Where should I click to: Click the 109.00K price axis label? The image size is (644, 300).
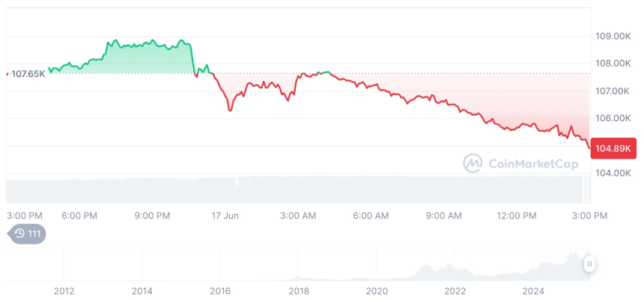612,36
